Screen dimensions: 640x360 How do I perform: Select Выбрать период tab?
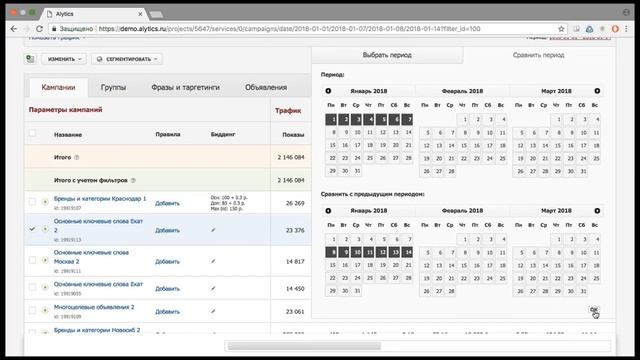pyautogui.click(x=387, y=55)
